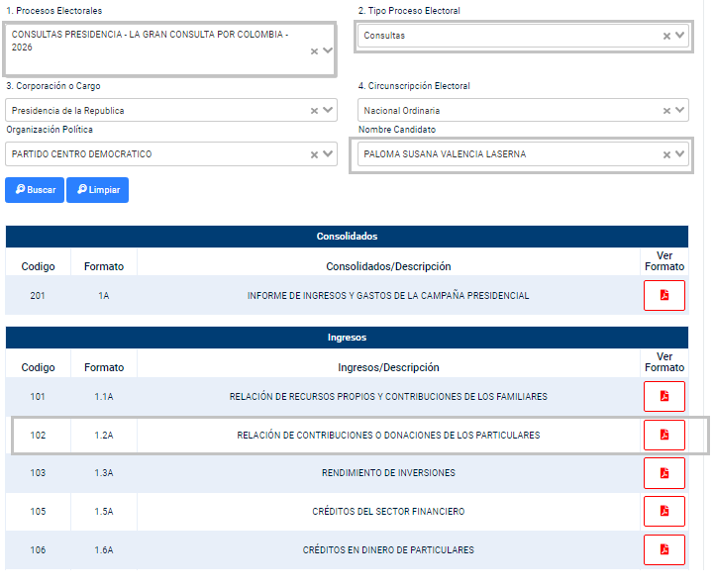Click the Limpiar button
This screenshot has width=714, height=588.
click(97, 190)
